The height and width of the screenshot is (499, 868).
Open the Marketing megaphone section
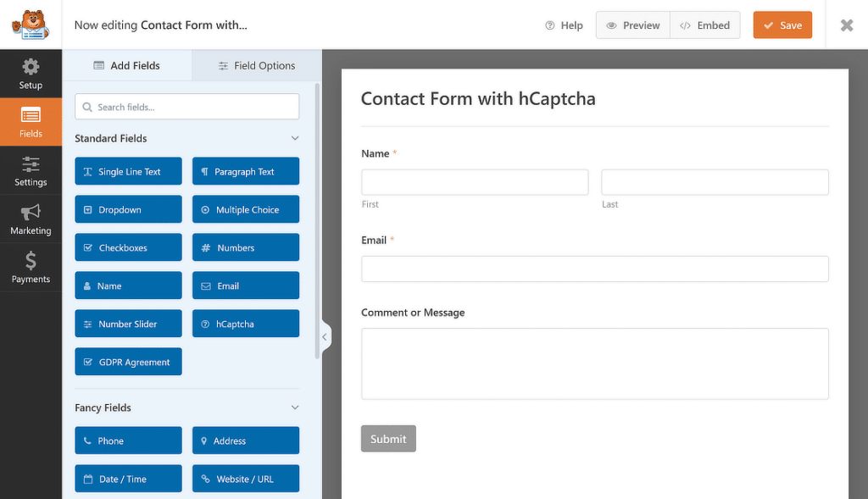[x=31, y=219]
